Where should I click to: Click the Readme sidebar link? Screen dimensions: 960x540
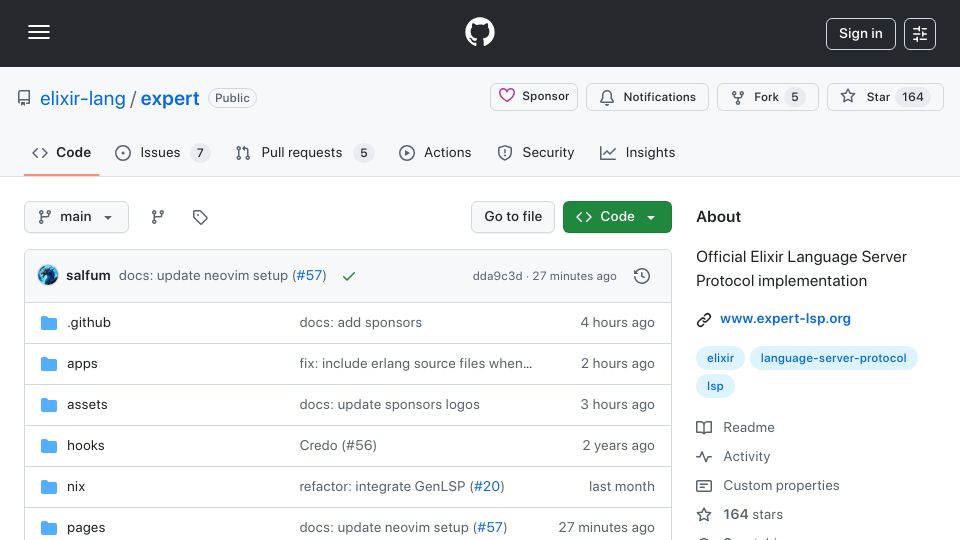tap(749, 427)
